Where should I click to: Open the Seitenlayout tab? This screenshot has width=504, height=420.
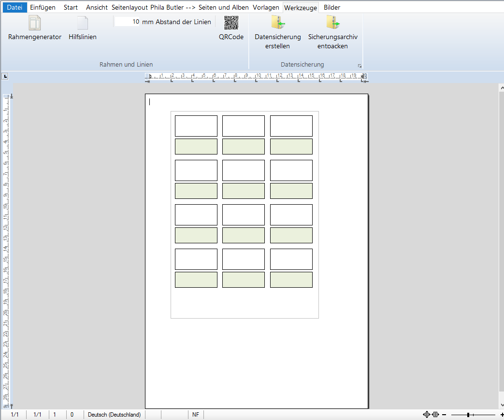[130, 7]
